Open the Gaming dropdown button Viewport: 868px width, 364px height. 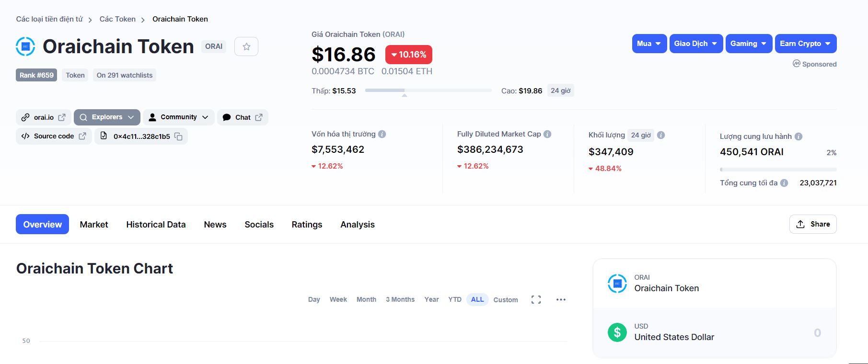tap(749, 44)
